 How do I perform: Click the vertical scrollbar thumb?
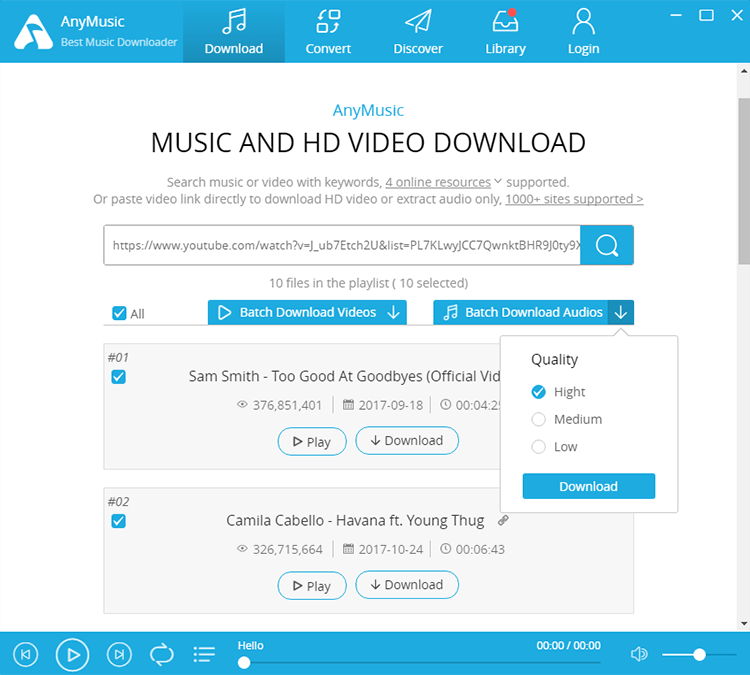[x=744, y=181]
